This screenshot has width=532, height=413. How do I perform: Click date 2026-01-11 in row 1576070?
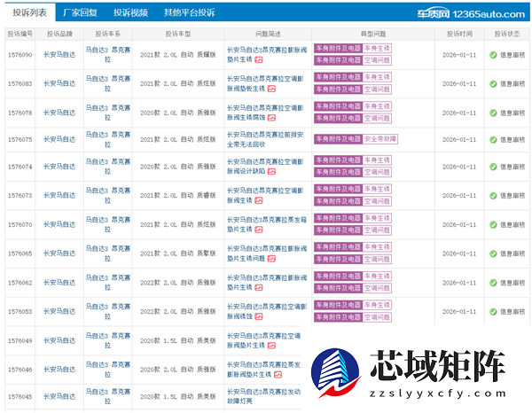tap(459, 225)
